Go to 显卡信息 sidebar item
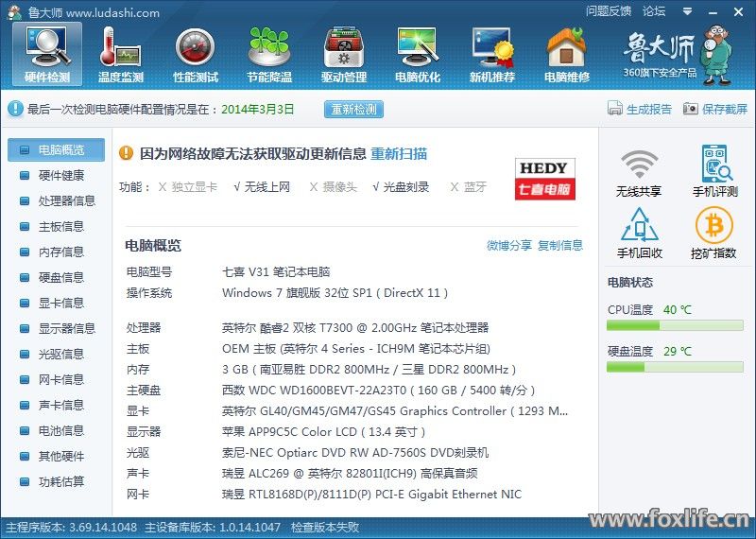Viewport: 756px width, 539px height. [x=60, y=304]
